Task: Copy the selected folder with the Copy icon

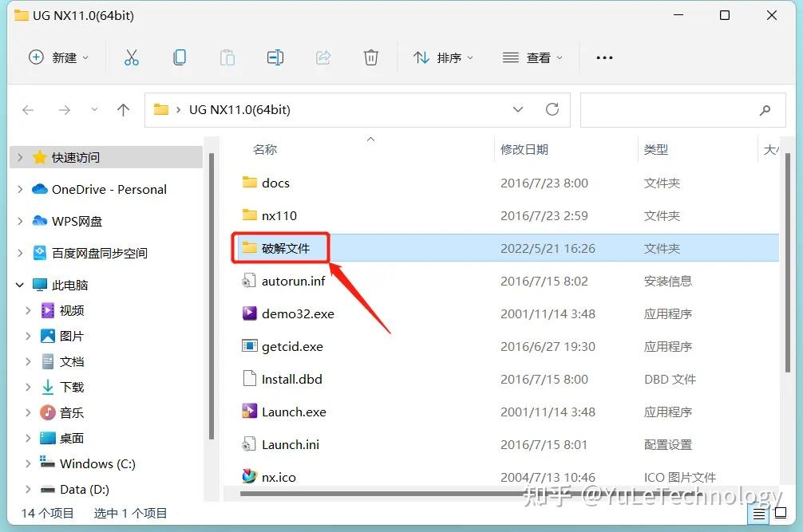Action: point(180,57)
